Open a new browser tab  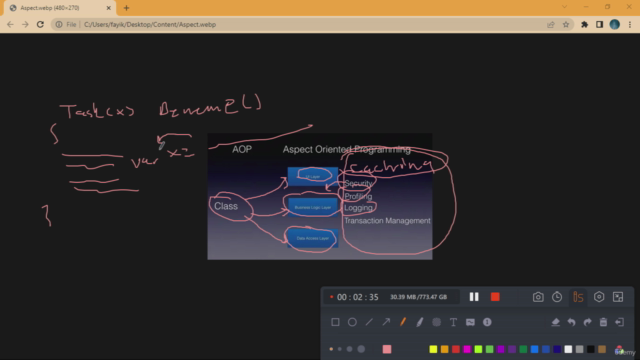pos(127,8)
